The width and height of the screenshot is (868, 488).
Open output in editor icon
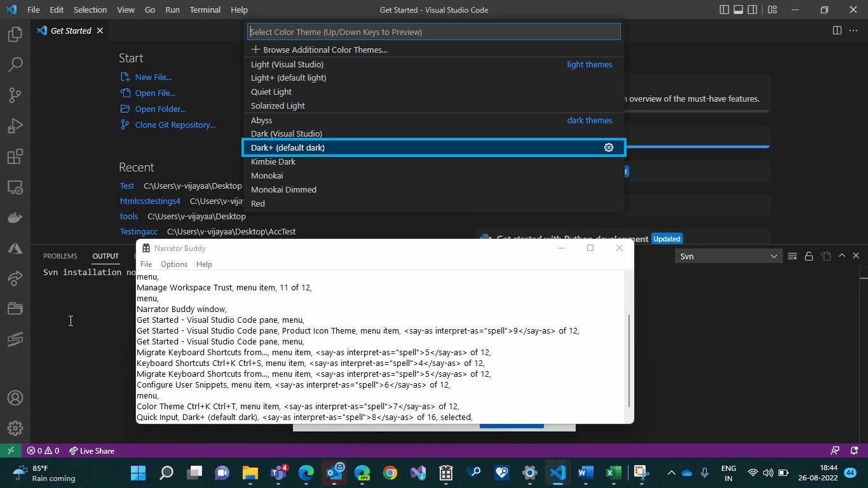(x=825, y=256)
